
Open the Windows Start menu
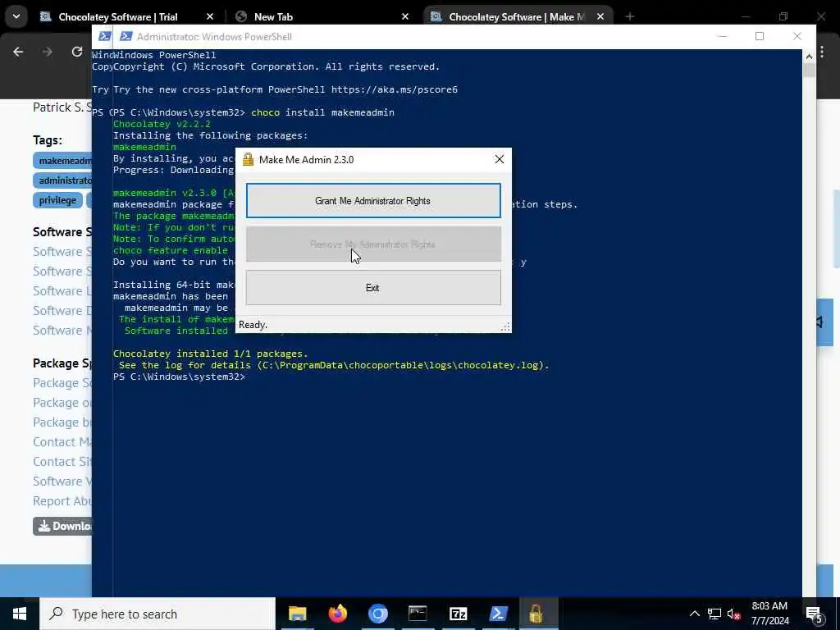(20, 614)
